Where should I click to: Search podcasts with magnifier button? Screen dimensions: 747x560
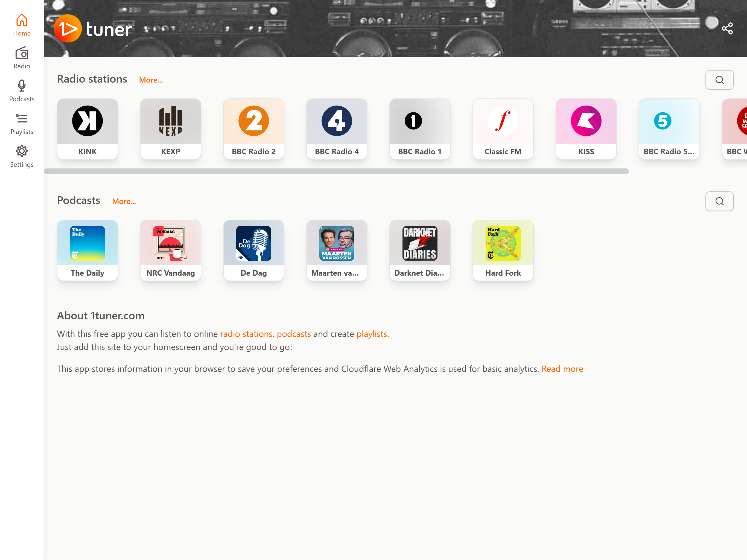[719, 201]
